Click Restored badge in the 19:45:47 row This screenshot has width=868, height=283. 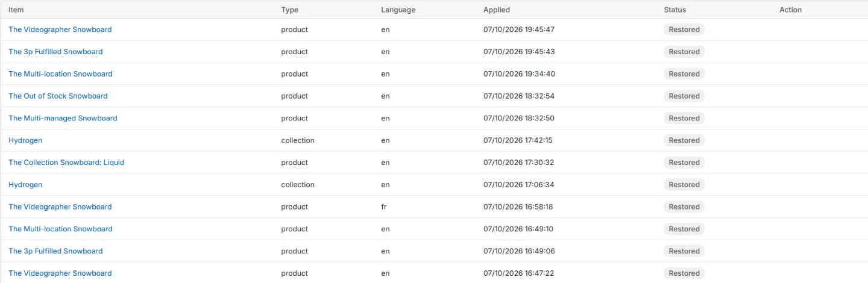click(684, 30)
